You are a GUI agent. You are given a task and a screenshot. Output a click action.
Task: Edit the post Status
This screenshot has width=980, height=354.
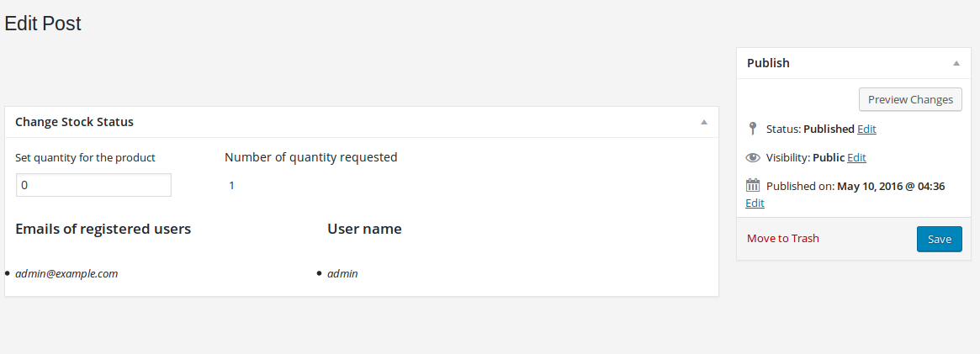(x=866, y=129)
